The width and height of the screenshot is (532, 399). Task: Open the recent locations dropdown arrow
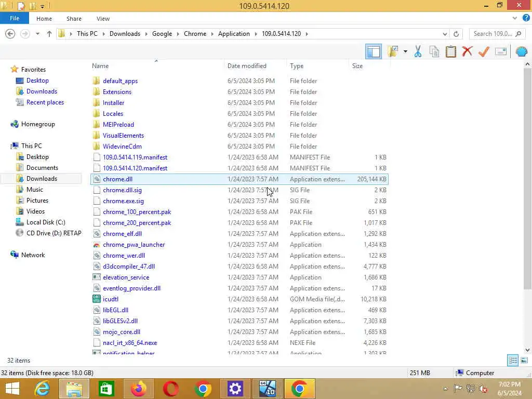pyautogui.click(x=37, y=34)
